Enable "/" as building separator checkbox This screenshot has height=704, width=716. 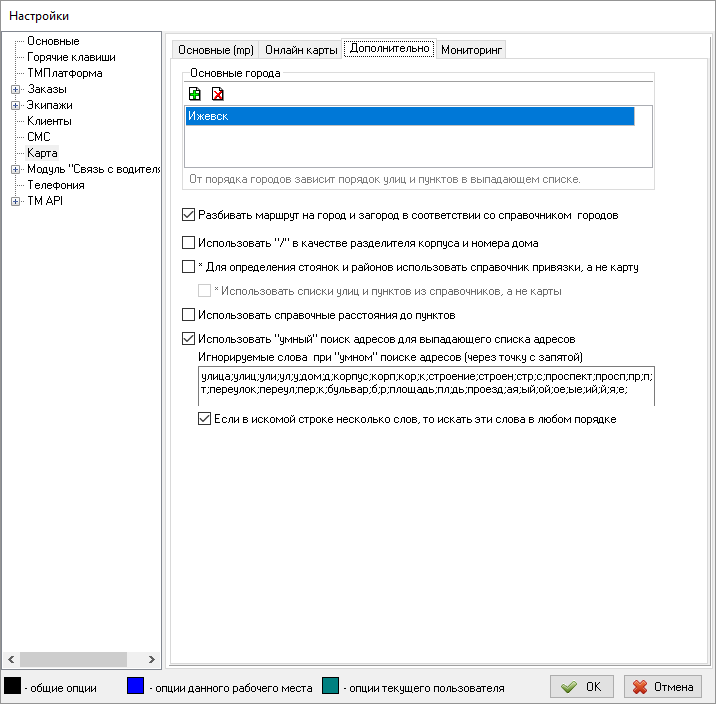point(189,242)
